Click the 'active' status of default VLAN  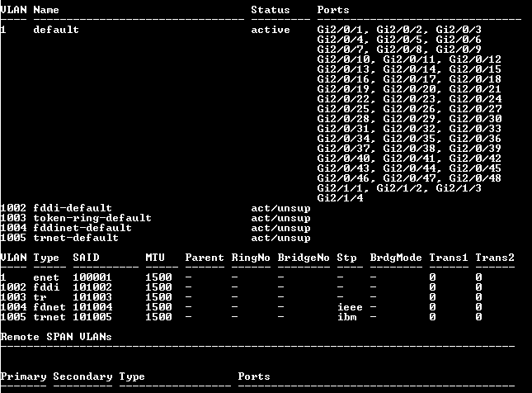tap(271, 30)
